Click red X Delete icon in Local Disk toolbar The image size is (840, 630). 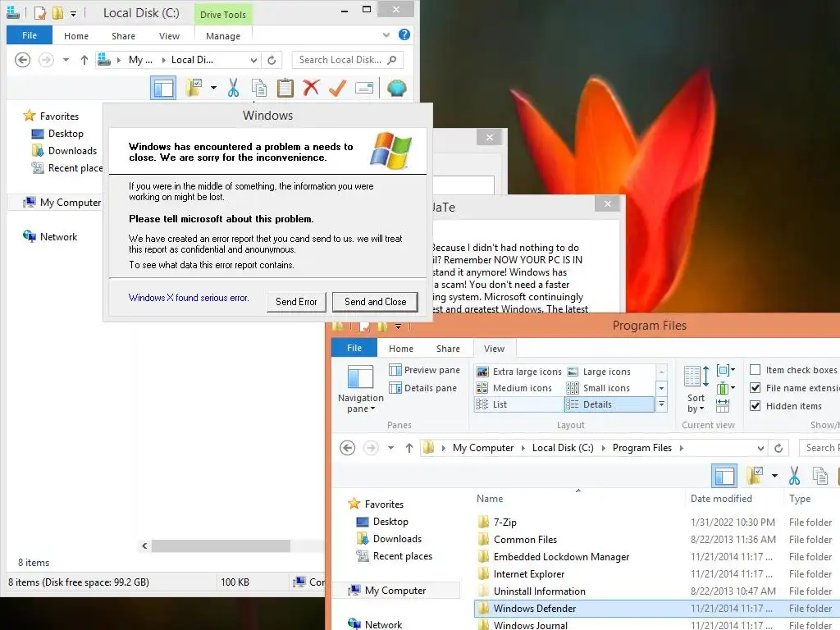(311, 87)
